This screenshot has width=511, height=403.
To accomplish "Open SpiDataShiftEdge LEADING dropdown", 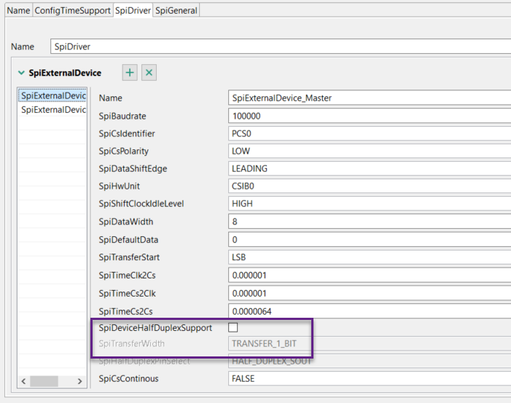I will coord(369,169).
